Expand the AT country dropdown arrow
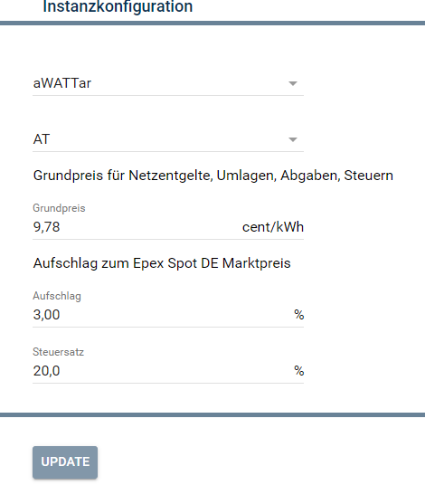The width and height of the screenshot is (425, 504). (293, 139)
